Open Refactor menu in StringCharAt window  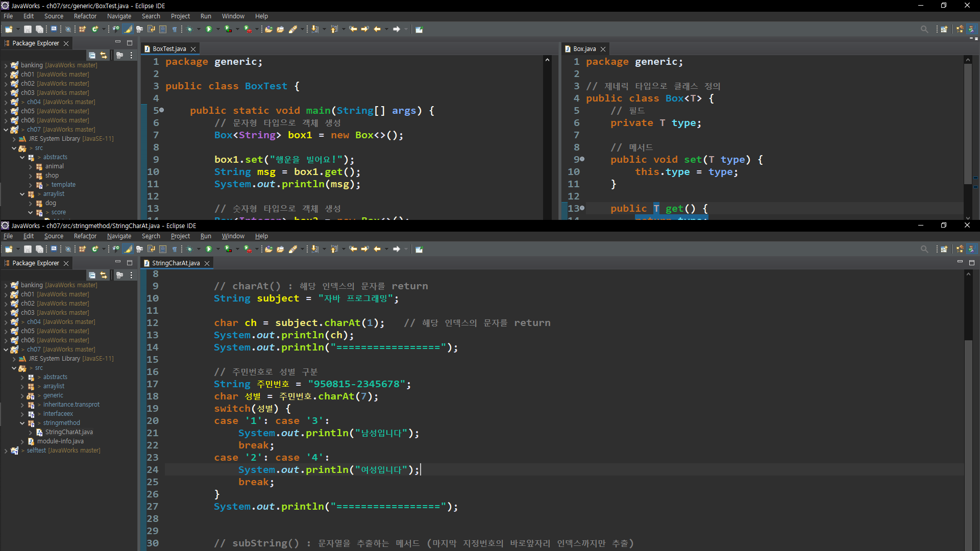(85, 236)
